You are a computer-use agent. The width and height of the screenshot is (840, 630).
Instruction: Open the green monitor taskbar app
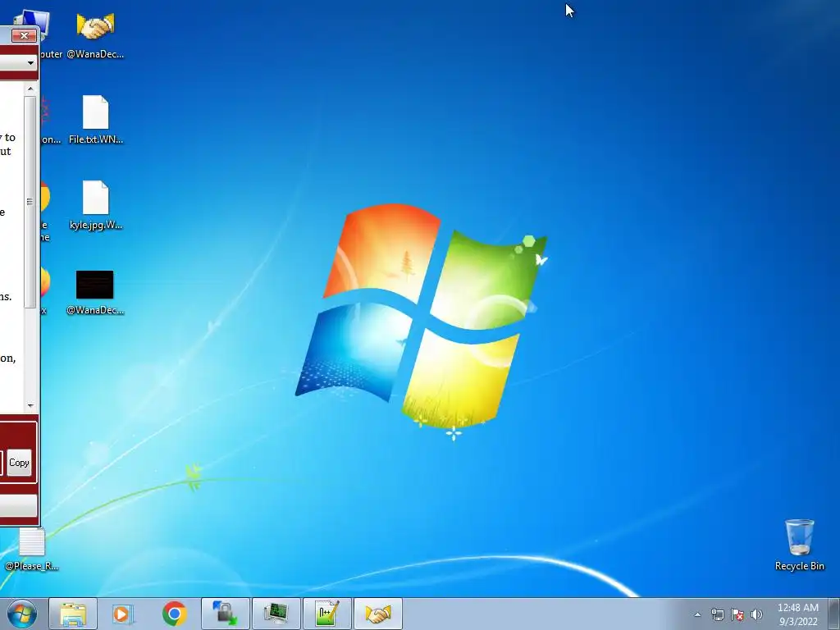[x=276, y=614]
